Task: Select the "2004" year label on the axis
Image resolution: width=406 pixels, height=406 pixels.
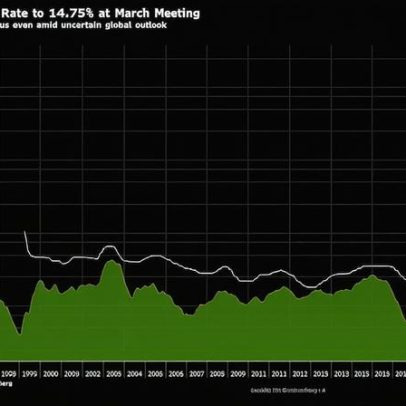Action: (x=134, y=374)
